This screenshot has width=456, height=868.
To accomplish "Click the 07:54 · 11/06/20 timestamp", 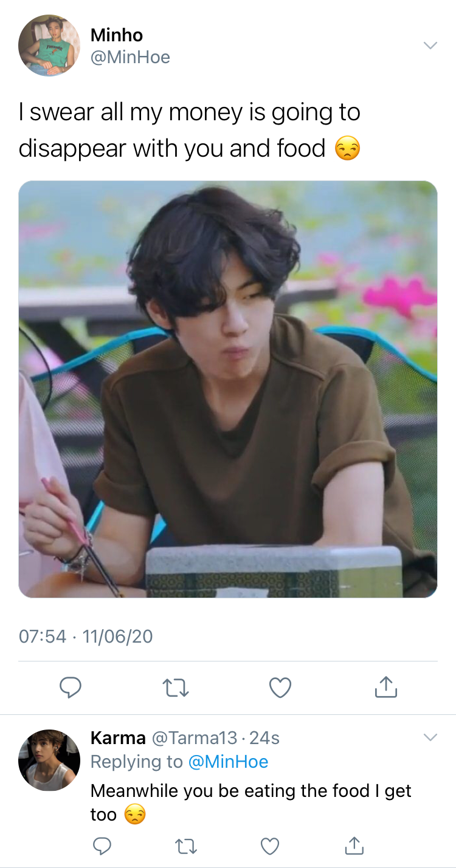I will [x=86, y=637].
